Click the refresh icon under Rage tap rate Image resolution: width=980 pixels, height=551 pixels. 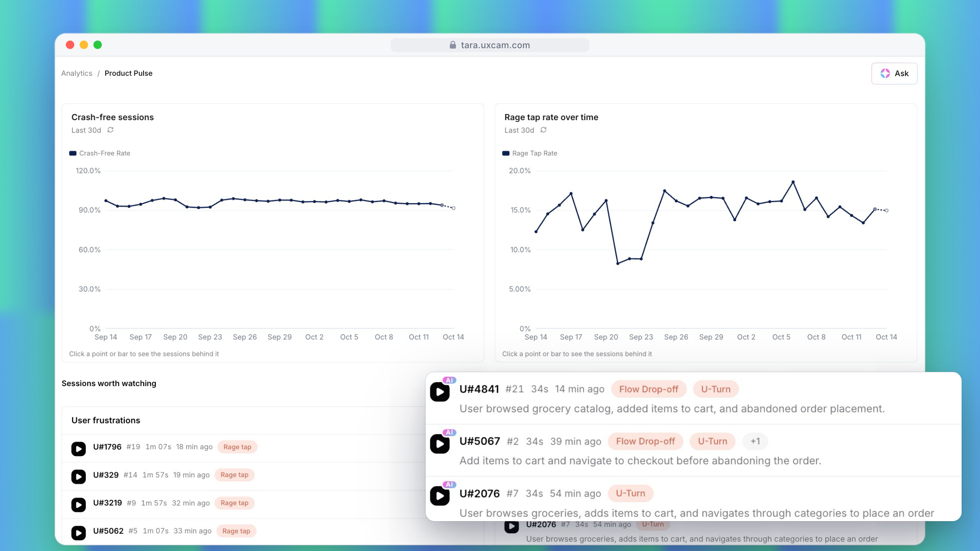click(x=543, y=130)
